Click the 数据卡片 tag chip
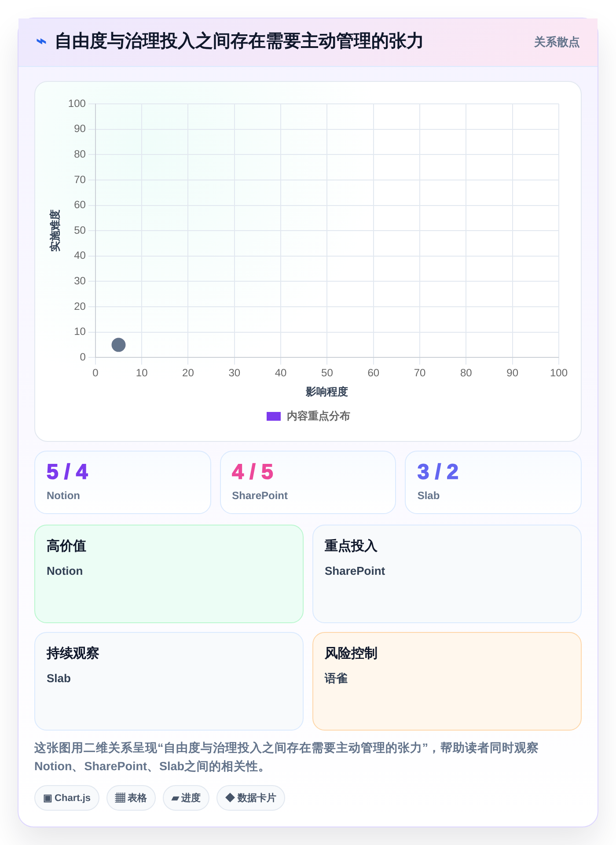This screenshot has width=616, height=845. (251, 798)
